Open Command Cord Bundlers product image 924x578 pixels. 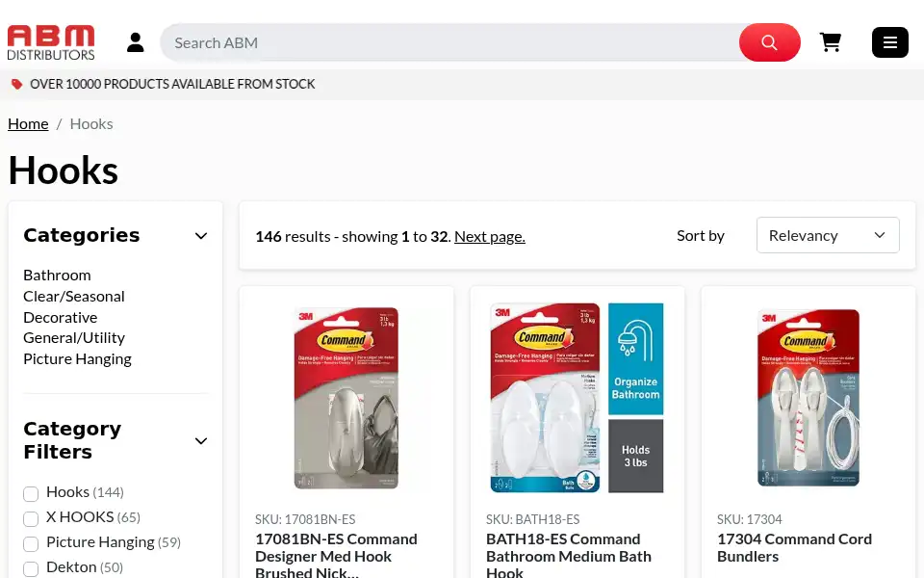tap(808, 398)
